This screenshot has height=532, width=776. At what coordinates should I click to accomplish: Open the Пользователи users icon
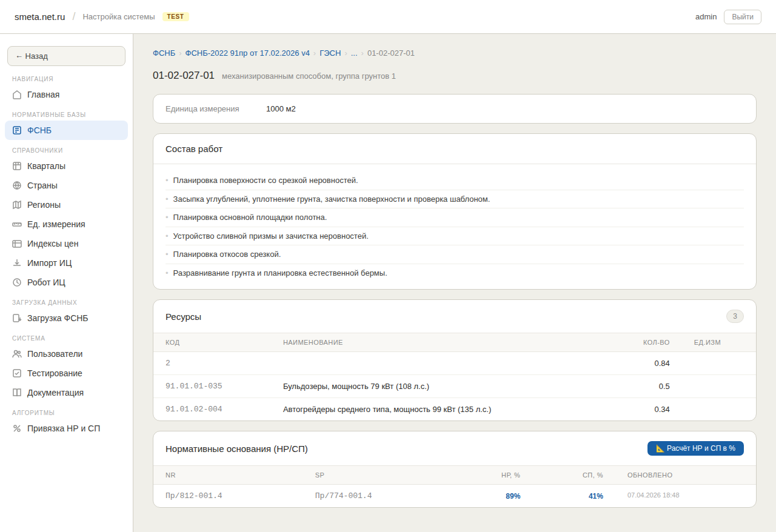pyautogui.click(x=17, y=353)
